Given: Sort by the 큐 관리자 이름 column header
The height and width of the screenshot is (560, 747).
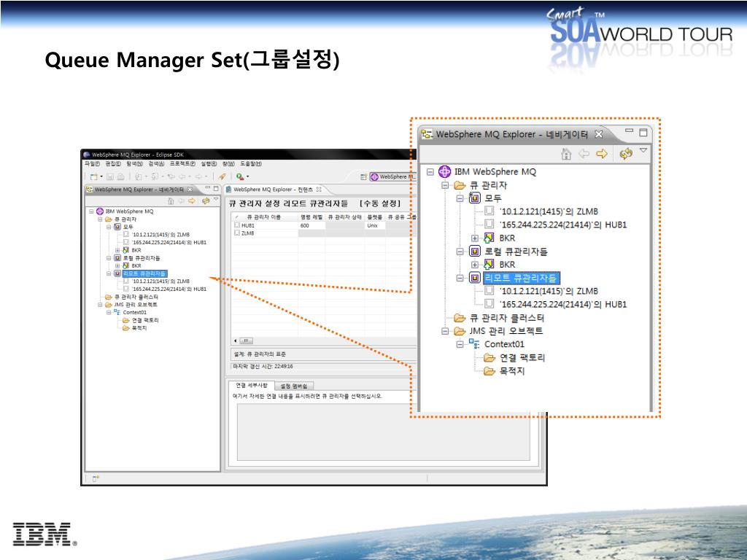Looking at the screenshot, I should [x=265, y=217].
